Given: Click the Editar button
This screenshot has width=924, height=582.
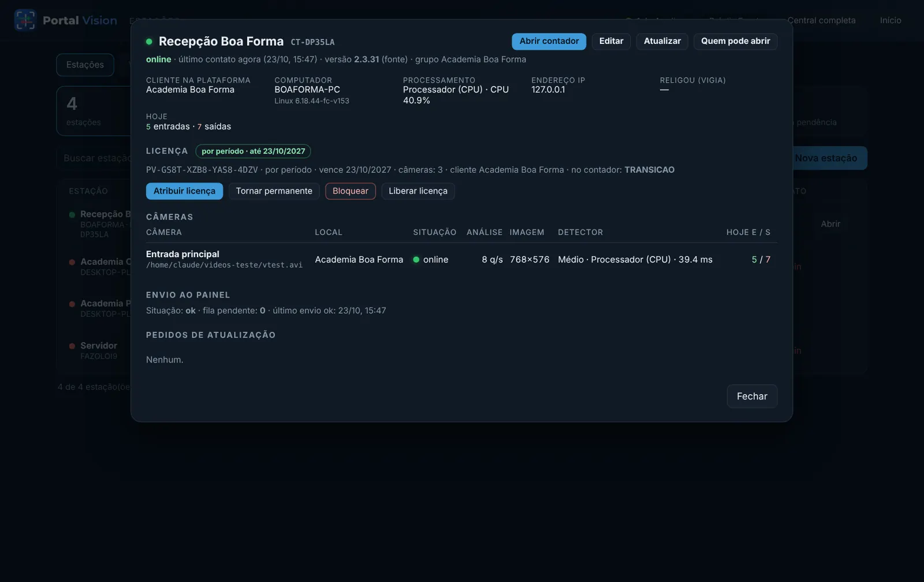Looking at the screenshot, I should (611, 41).
